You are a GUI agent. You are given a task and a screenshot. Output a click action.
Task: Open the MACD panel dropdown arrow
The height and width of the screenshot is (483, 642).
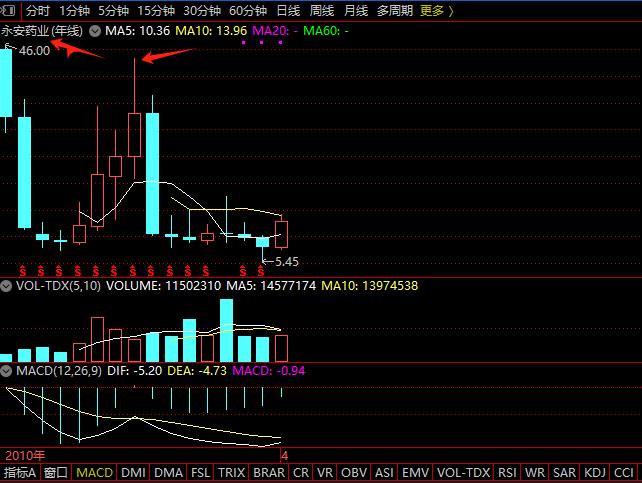(6, 371)
